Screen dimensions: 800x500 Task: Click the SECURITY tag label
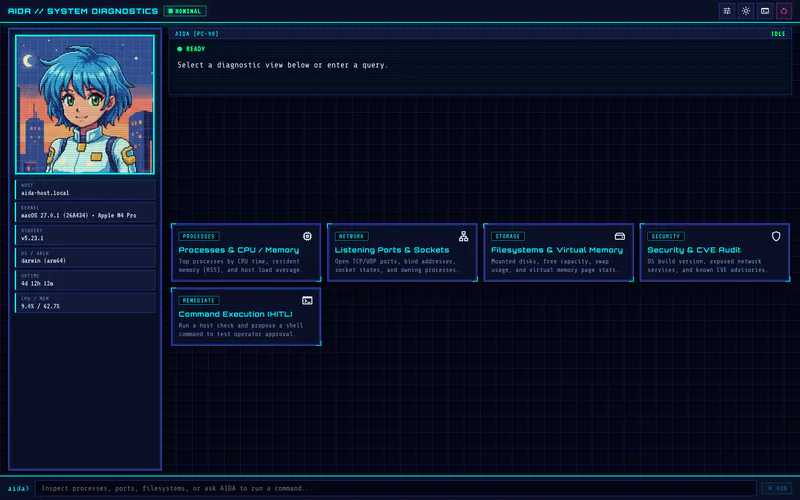point(666,236)
